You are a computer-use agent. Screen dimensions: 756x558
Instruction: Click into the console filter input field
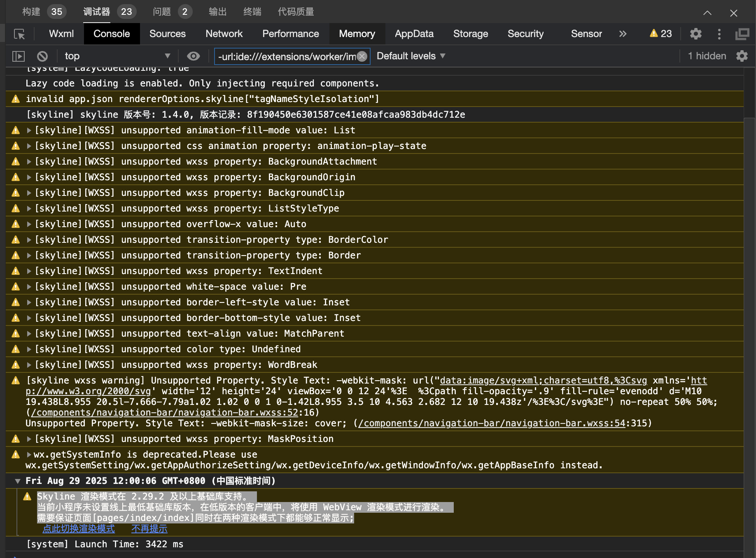point(286,56)
